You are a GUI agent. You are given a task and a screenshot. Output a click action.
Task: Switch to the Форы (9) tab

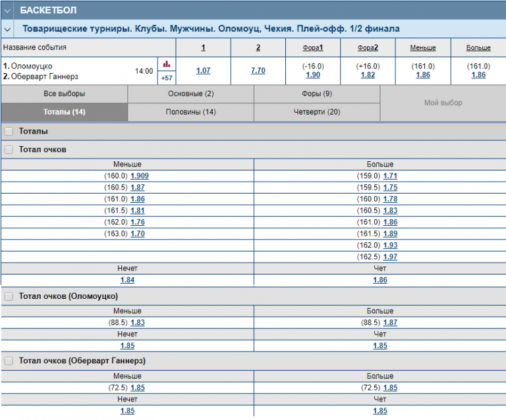[x=317, y=94]
